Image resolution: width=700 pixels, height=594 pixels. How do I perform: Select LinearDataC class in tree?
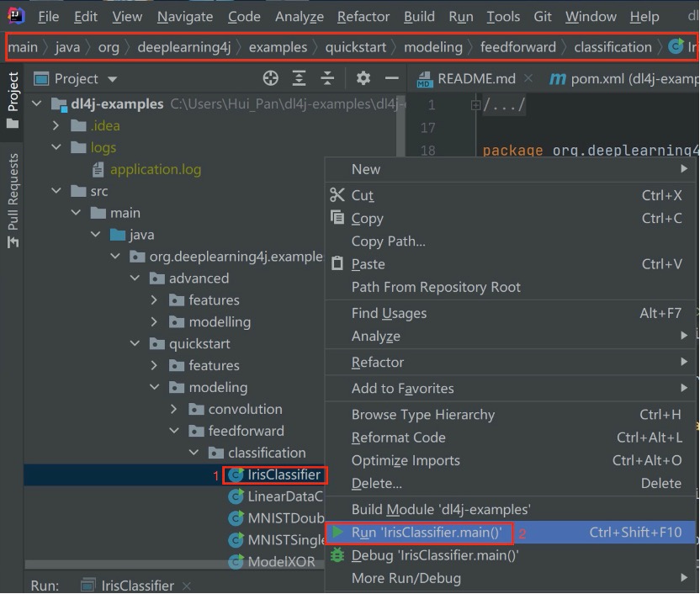click(x=275, y=496)
